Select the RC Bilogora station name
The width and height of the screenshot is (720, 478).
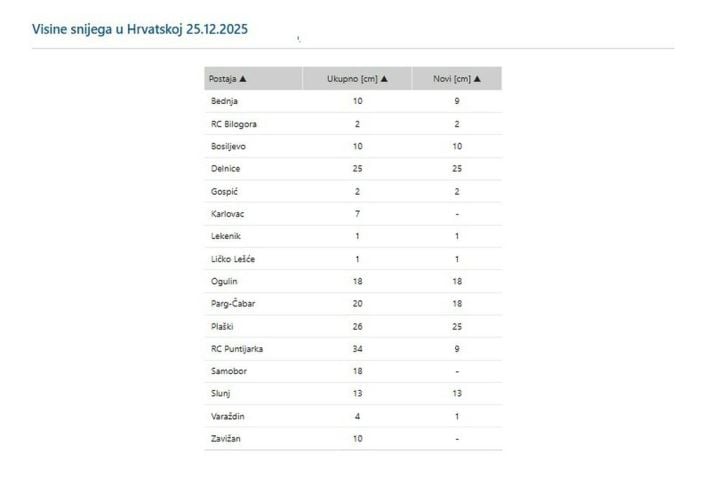pyautogui.click(x=232, y=124)
